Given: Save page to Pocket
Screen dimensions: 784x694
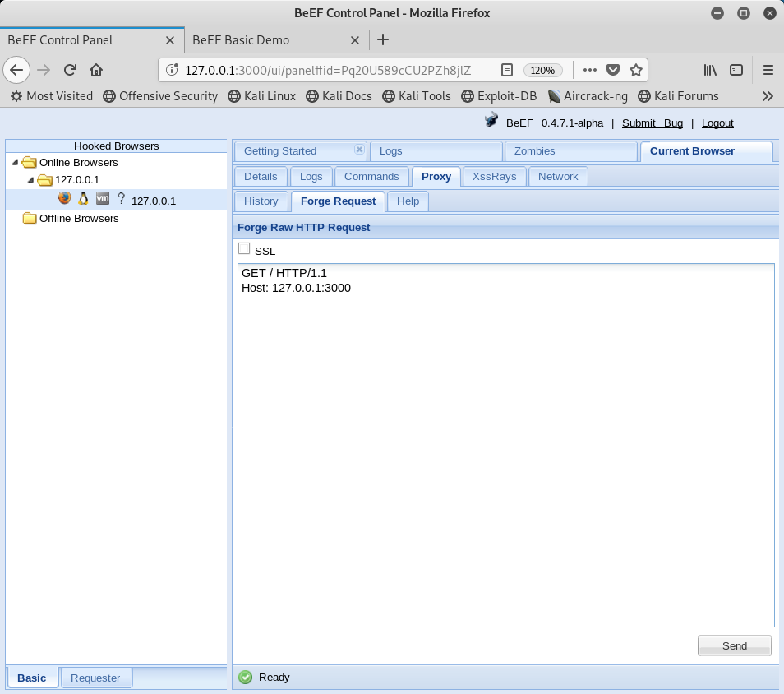Looking at the screenshot, I should 613,70.
